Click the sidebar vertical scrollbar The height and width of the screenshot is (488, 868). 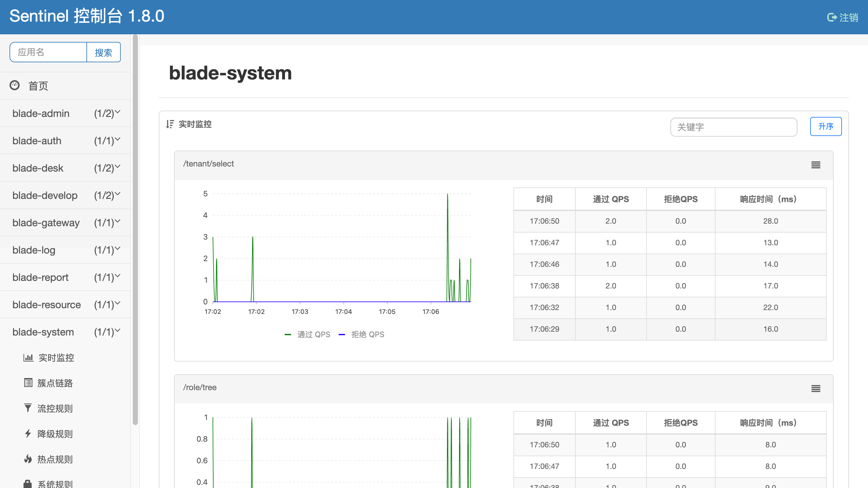pos(135,229)
